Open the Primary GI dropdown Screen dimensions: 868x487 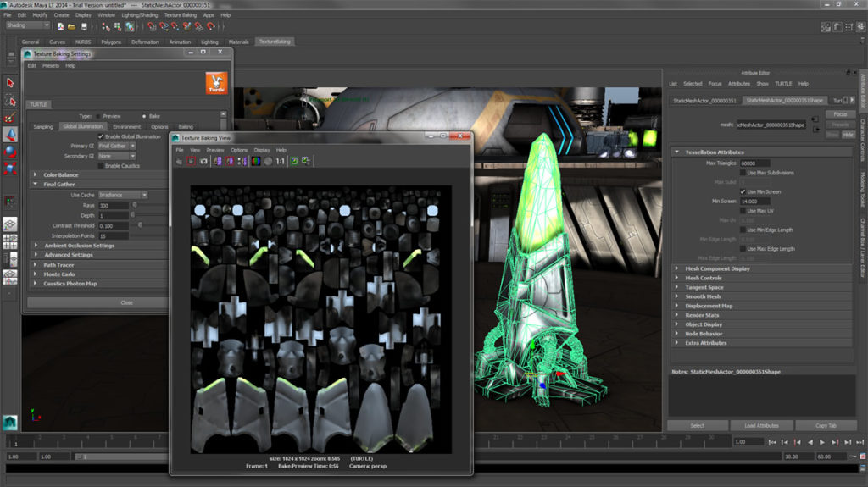[x=117, y=146]
